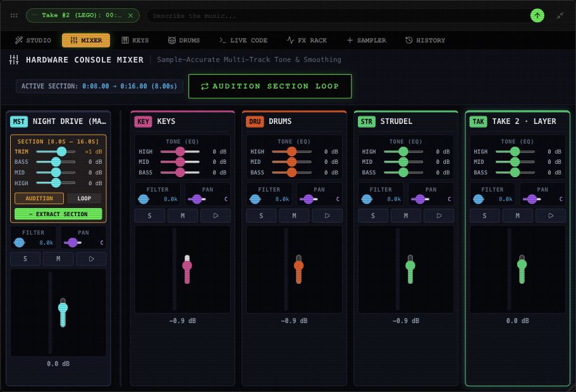This screenshot has height=392, width=576.
Task: Click the Strudel filter knob
Action: (367, 199)
